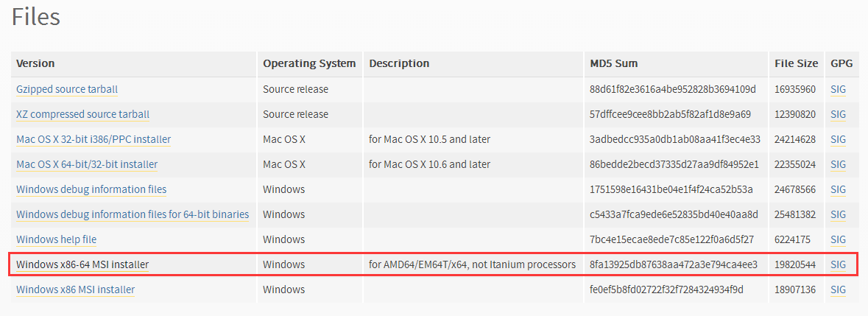The width and height of the screenshot is (868, 316).
Task: Download the Windows help file
Action: click(x=56, y=239)
